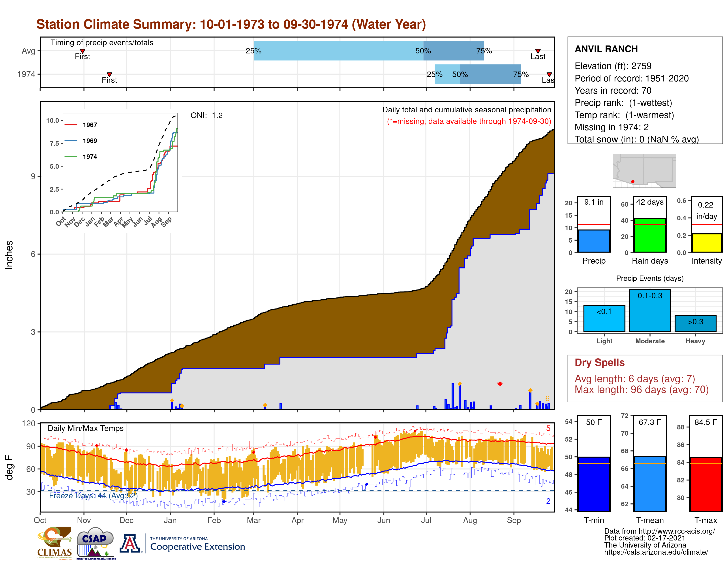Image resolution: width=728 pixels, height=563 pixels.
Task: Click the 42 days value
Action: [650, 202]
